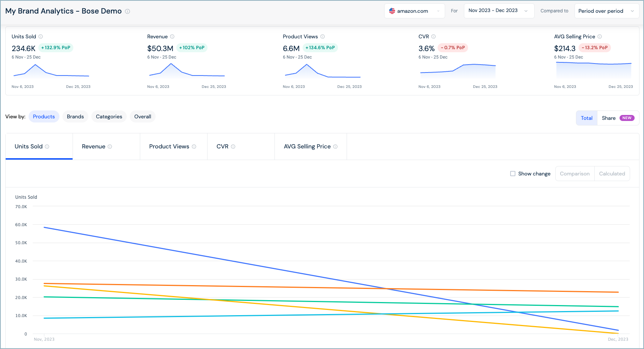This screenshot has width=644, height=349.
Task: Click the -13.2% PoP badge
Action: pos(595,48)
